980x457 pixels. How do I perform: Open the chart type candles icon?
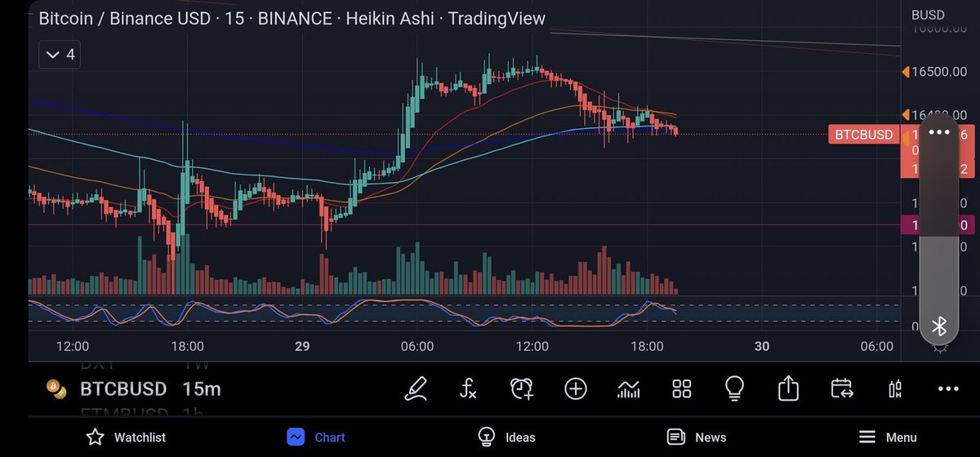coord(628,388)
